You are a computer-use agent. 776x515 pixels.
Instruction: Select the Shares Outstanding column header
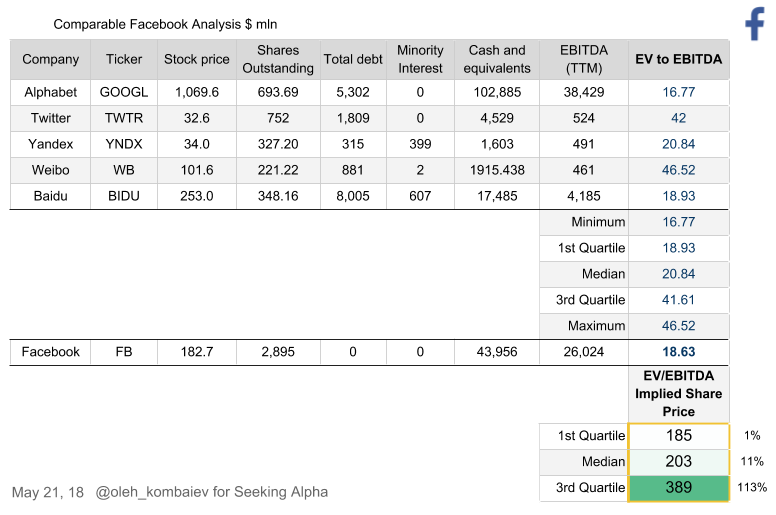click(x=278, y=59)
